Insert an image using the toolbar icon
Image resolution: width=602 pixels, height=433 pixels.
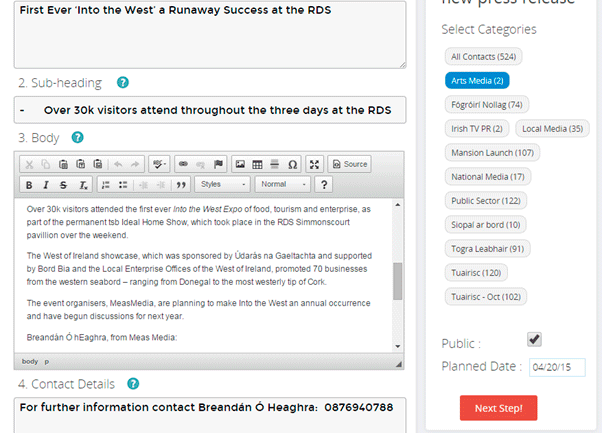[x=240, y=164]
